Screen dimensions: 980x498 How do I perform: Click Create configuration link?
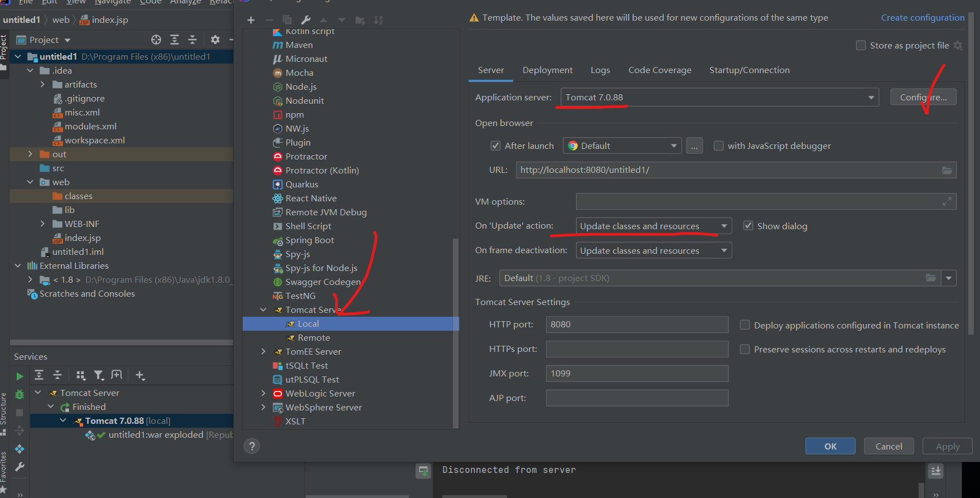pos(923,18)
